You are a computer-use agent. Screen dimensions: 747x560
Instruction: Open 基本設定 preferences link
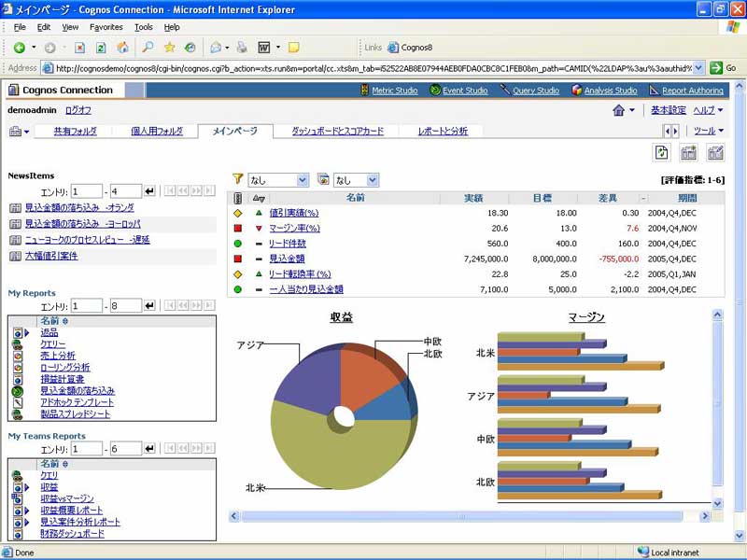click(x=669, y=110)
